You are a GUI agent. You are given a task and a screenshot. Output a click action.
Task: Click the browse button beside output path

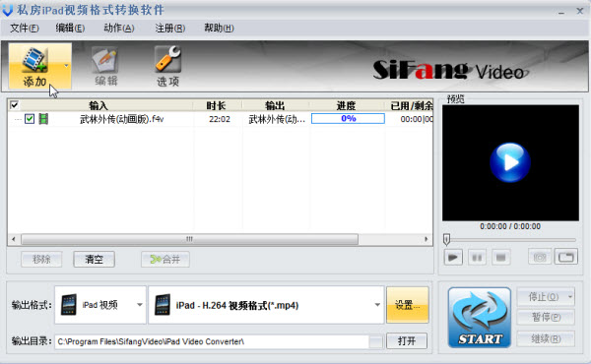[x=376, y=341]
